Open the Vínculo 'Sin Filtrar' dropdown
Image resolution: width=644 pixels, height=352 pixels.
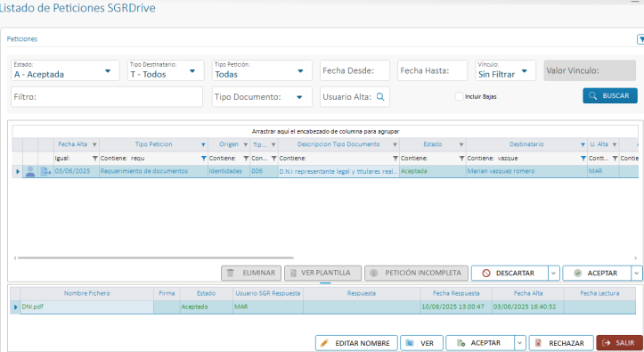(x=524, y=71)
